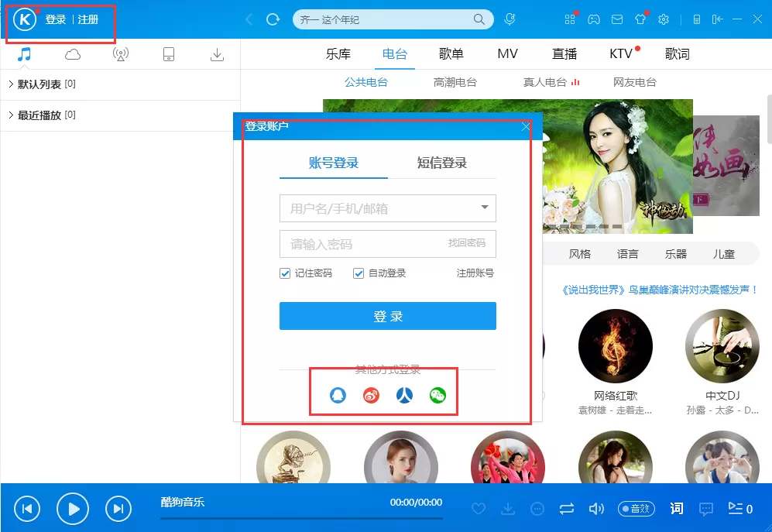Open the mobile device sidebar icon
The image size is (772, 532).
(x=168, y=54)
